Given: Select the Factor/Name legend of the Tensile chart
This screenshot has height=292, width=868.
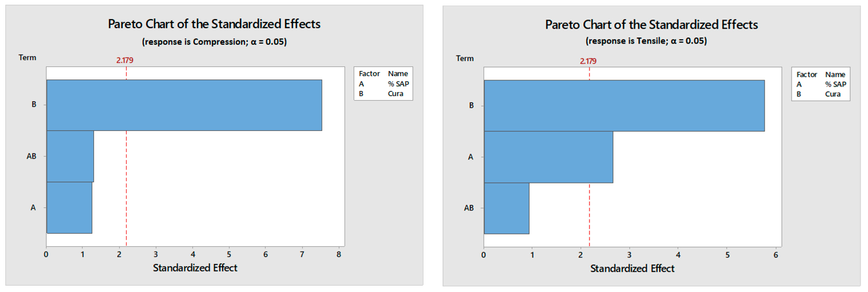Looking at the screenshot, I should tap(820, 84).
